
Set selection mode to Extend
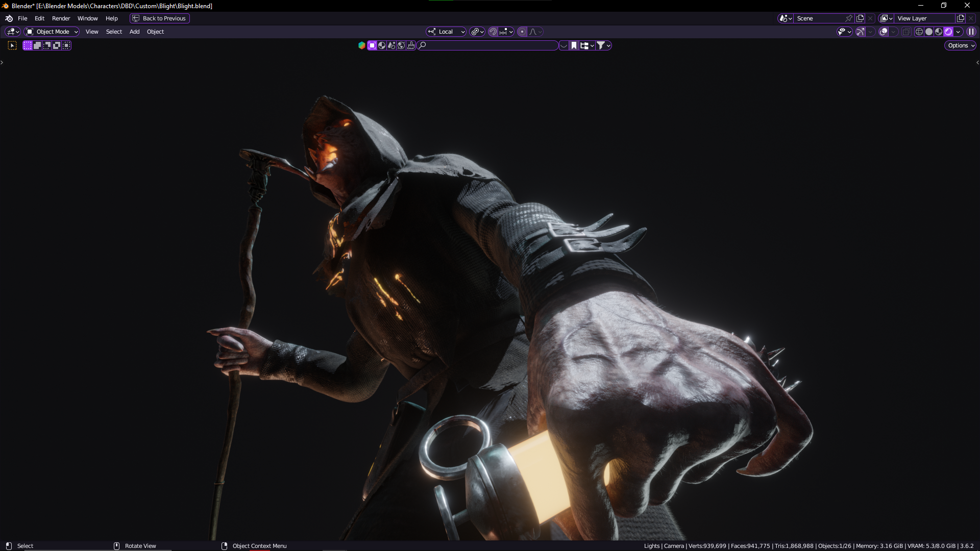pos(37,45)
